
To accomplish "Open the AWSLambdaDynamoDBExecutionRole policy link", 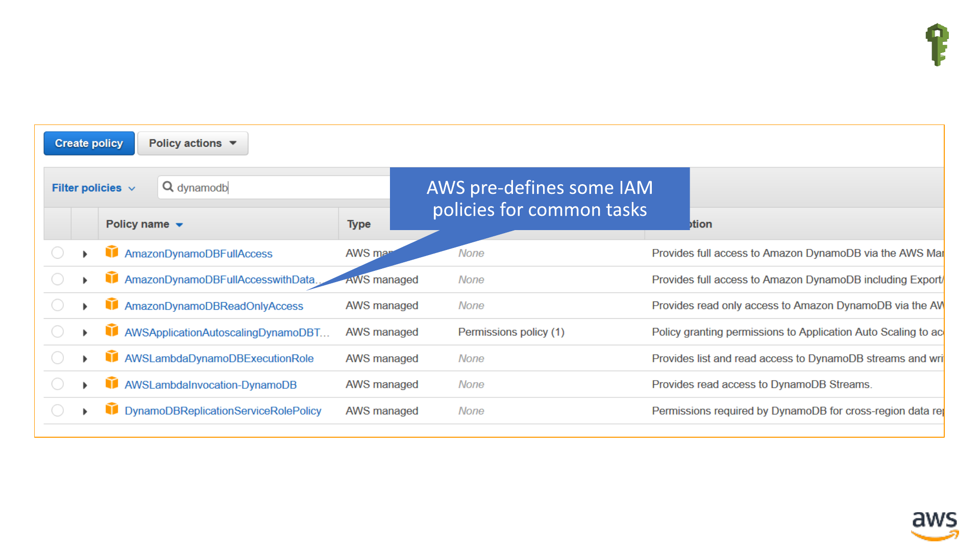I will pyautogui.click(x=219, y=359).
